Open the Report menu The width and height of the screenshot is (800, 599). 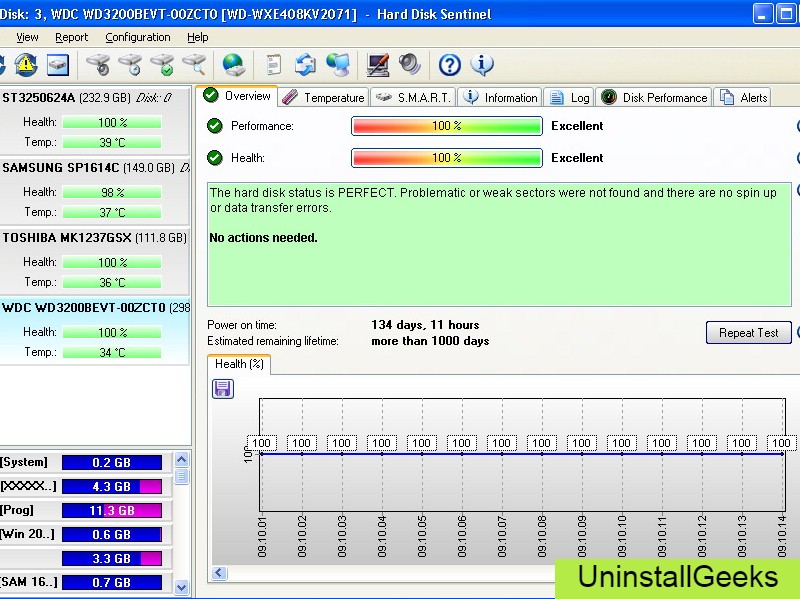coord(71,37)
